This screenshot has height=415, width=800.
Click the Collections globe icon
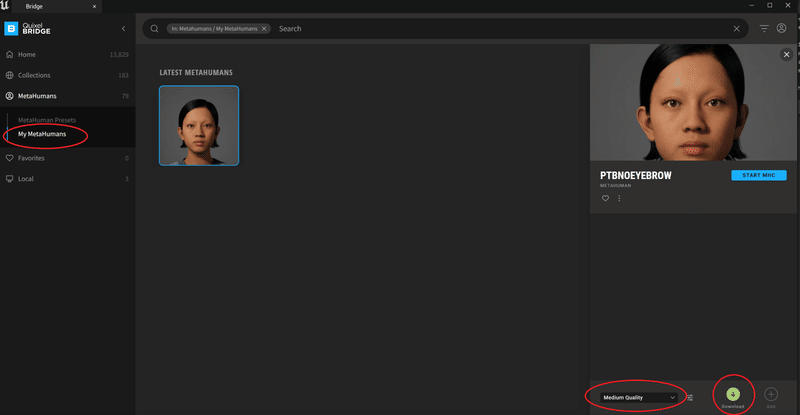pyautogui.click(x=9, y=75)
